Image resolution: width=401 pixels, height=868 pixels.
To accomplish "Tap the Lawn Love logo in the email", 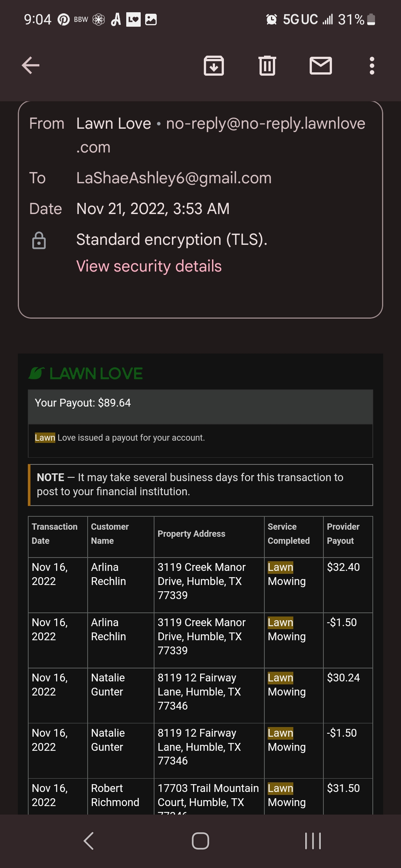I will (x=86, y=374).
